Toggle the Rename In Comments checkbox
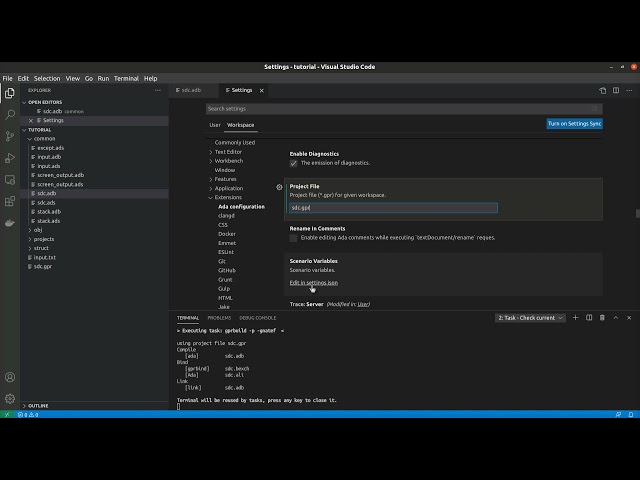 pos(293,238)
